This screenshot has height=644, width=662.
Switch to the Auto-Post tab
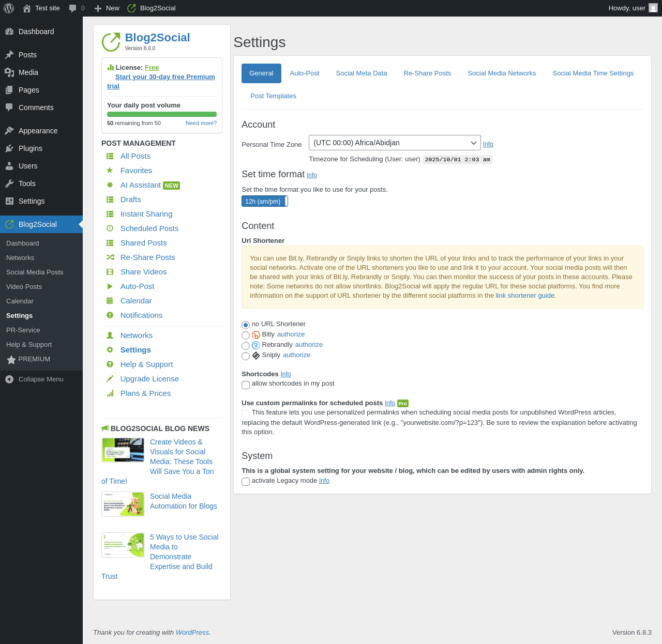click(305, 73)
